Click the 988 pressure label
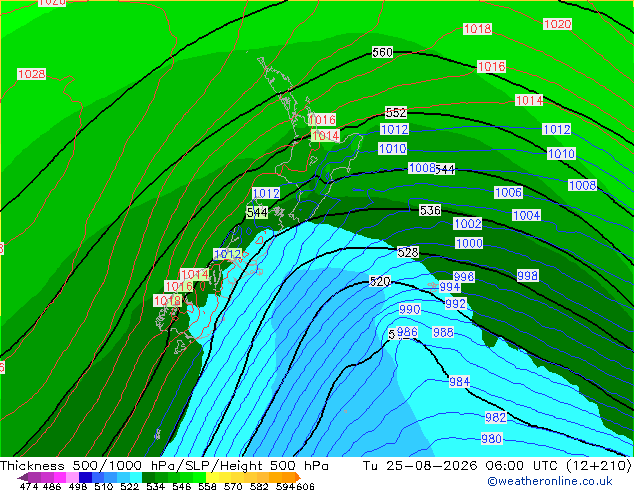Screen dimensions: 634x490 click(443, 332)
